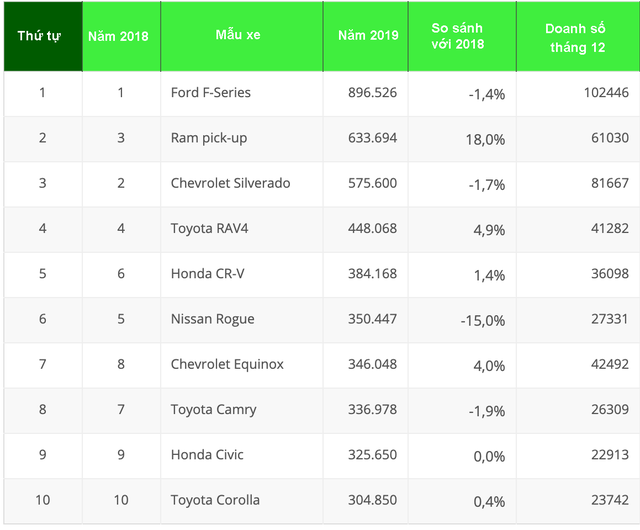This screenshot has width=640, height=530.
Task: Click the Ram pick-up model name
Action: point(209,138)
